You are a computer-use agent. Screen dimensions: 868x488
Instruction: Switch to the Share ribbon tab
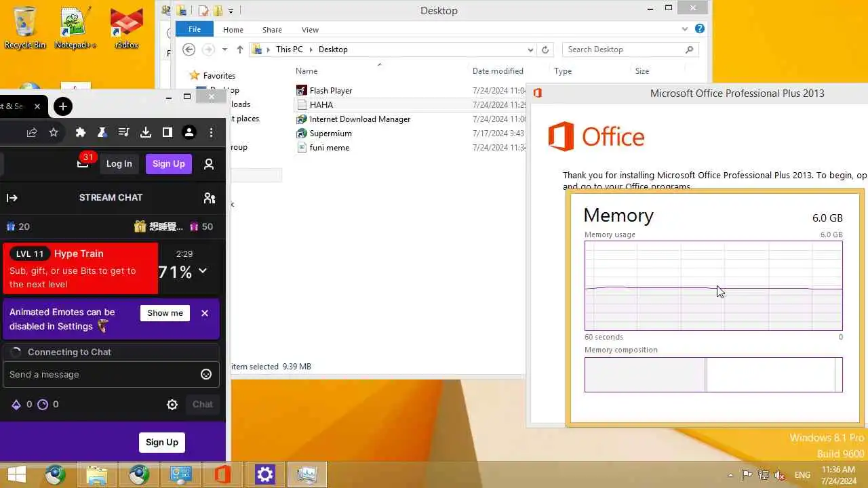[x=272, y=30]
